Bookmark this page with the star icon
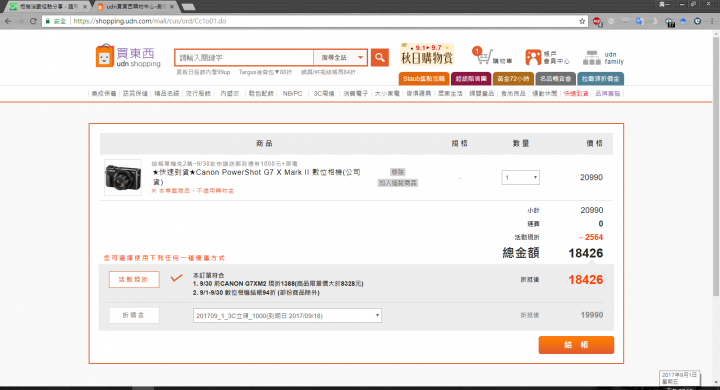This screenshot has height=390, width=720. pos(582,21)
